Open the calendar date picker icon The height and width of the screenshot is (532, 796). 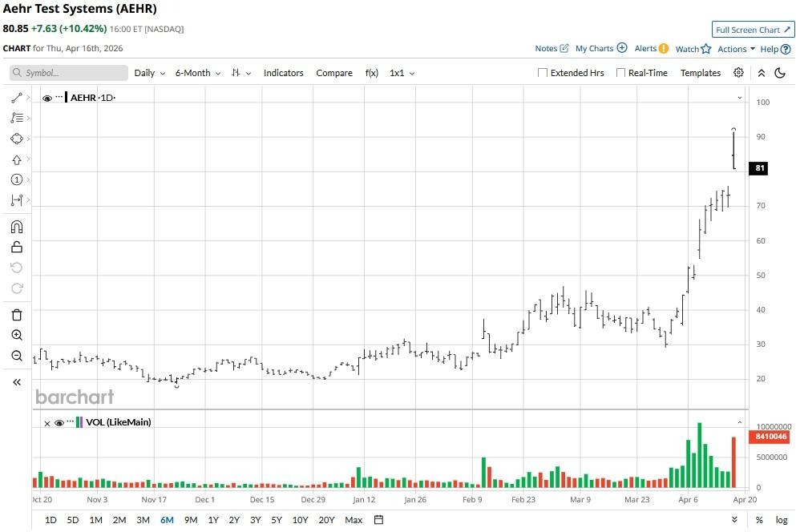[x=379, y=520]
